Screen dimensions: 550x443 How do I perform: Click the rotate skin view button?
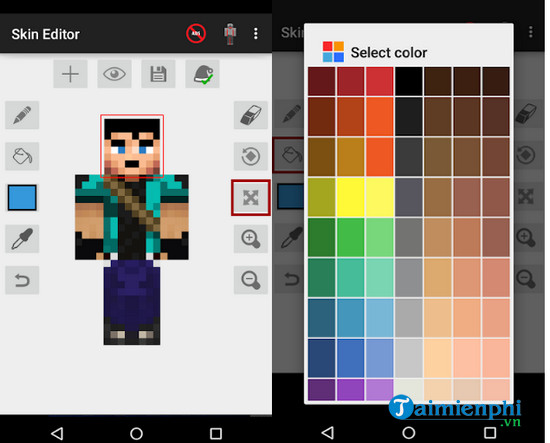(x=250, y=156)
